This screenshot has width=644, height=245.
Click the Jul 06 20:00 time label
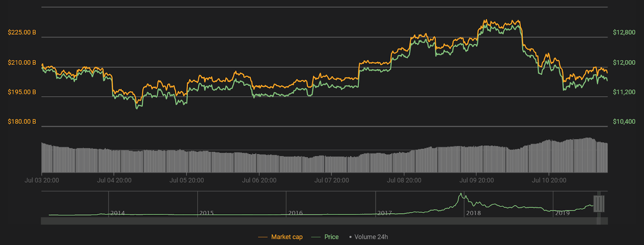pyautogui.click(x=259, y=180)
